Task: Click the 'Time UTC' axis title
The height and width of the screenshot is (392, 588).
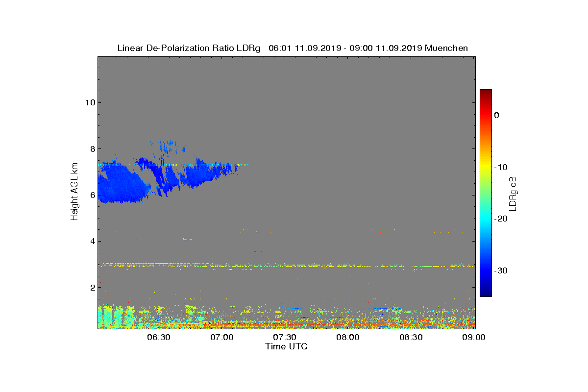Action: [286, 346]
